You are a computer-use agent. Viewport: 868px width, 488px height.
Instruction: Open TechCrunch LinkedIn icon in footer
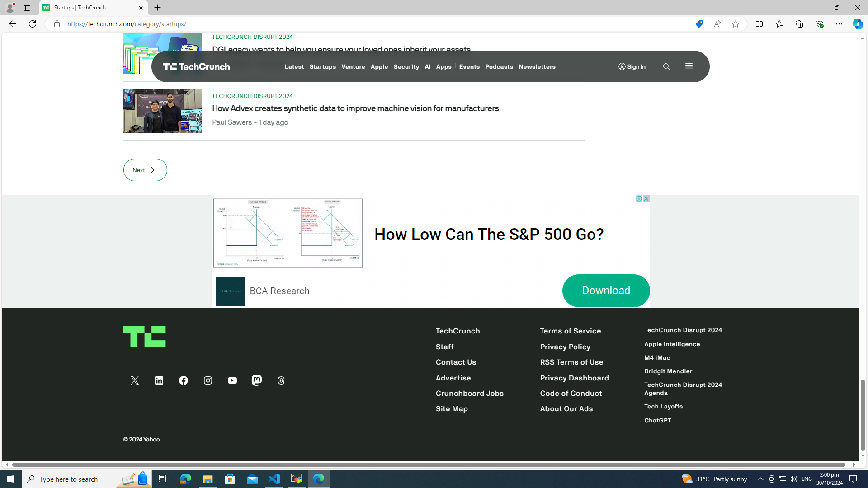pos(159,380)
